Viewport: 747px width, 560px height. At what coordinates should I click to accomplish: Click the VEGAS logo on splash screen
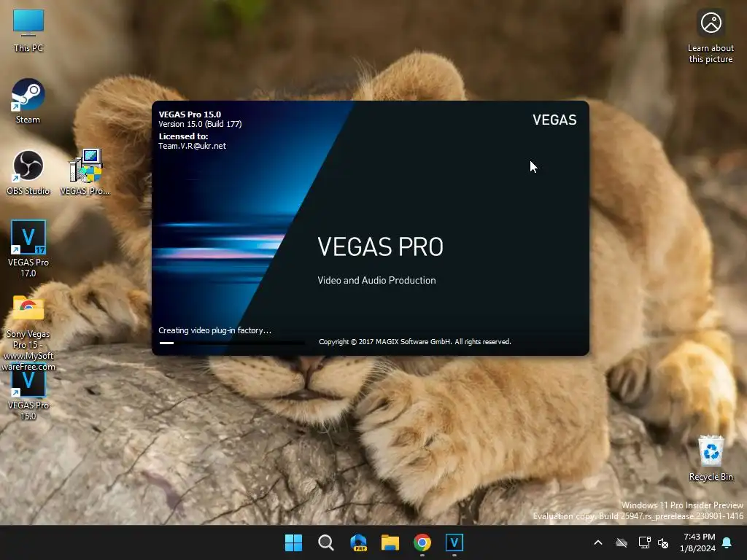coord(554,120)
